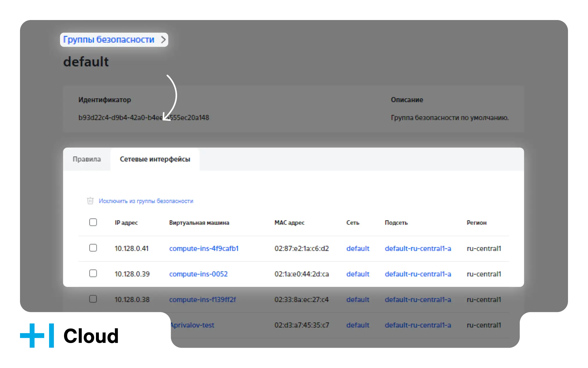Open default network link in 10.128.0.41 row
This screenshot has width=588, height=368.
358,248
